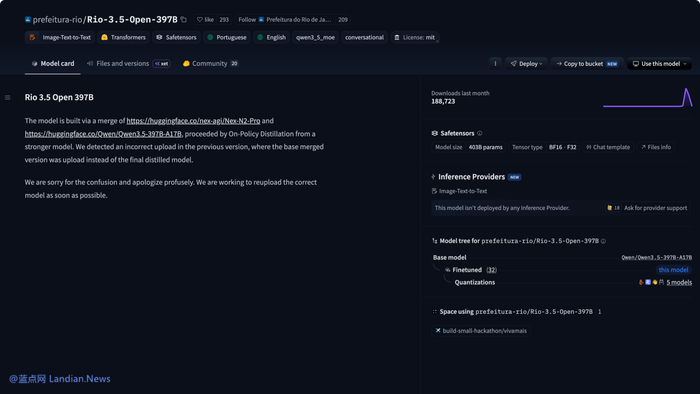The width and height of the screenshot is (700, 394).
Task: Like this model with the heart button
Action: [205, 20]
